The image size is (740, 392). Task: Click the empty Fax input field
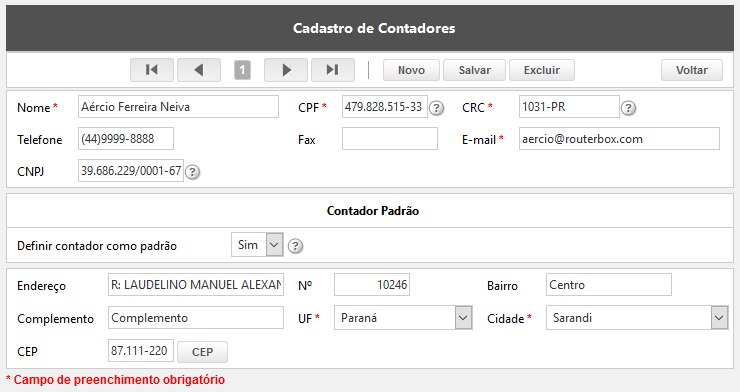390,139
